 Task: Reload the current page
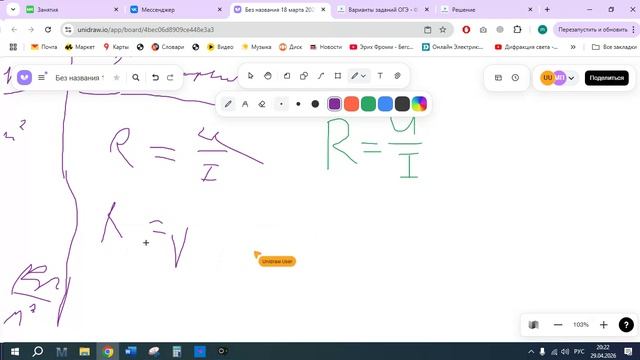coord(48,29)
